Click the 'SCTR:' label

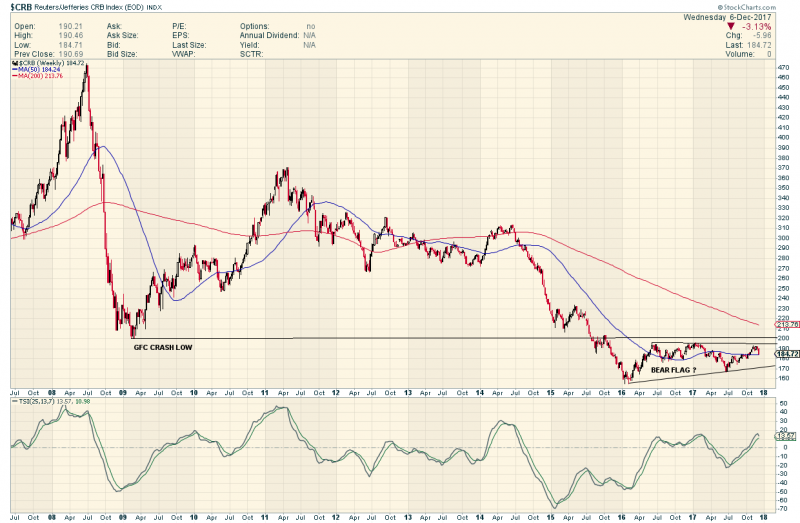coord(251,54)
